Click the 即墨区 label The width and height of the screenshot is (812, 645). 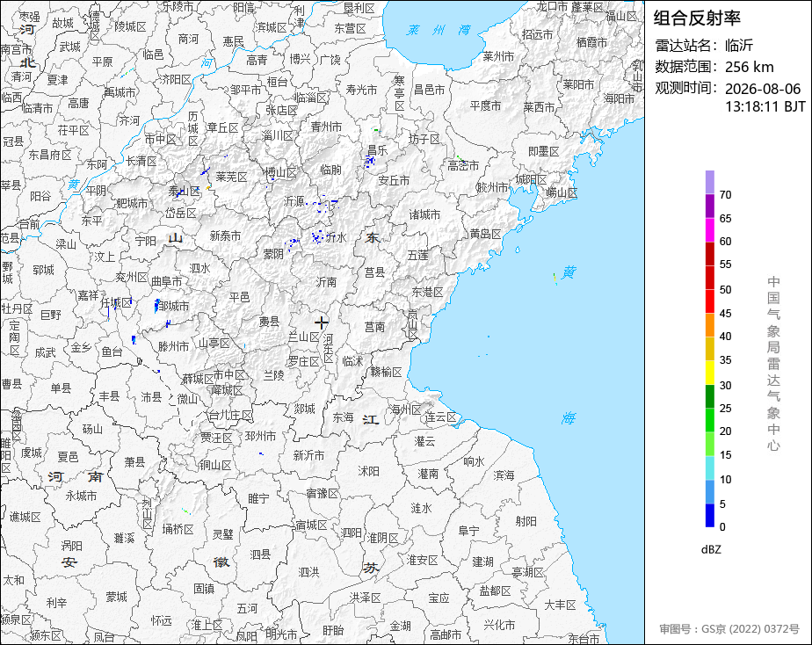tap(544, 151)
